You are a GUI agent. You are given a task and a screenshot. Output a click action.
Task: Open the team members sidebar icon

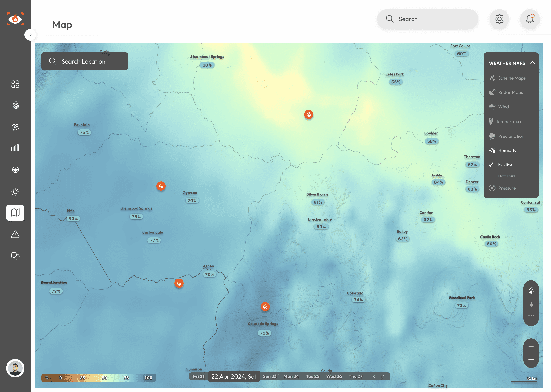coord(15,127)
